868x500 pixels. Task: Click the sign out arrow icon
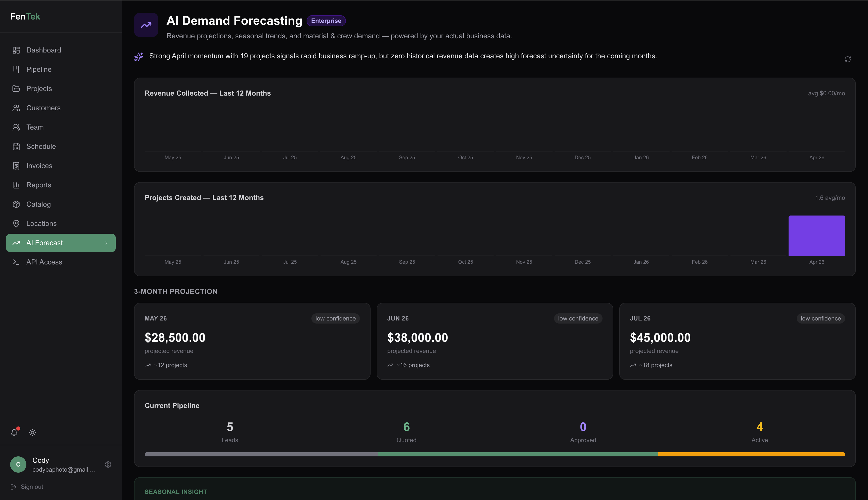(x=13, y=487)
